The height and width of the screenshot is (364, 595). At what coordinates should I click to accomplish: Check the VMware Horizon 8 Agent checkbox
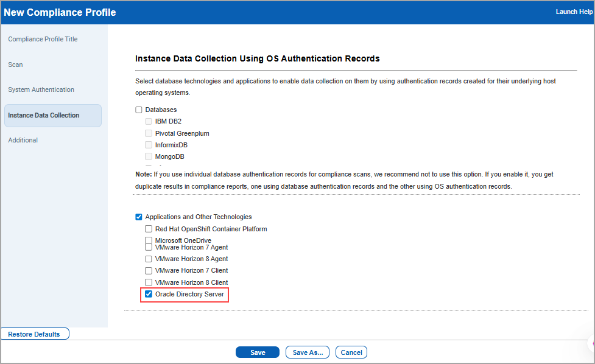tap(148, 259)
